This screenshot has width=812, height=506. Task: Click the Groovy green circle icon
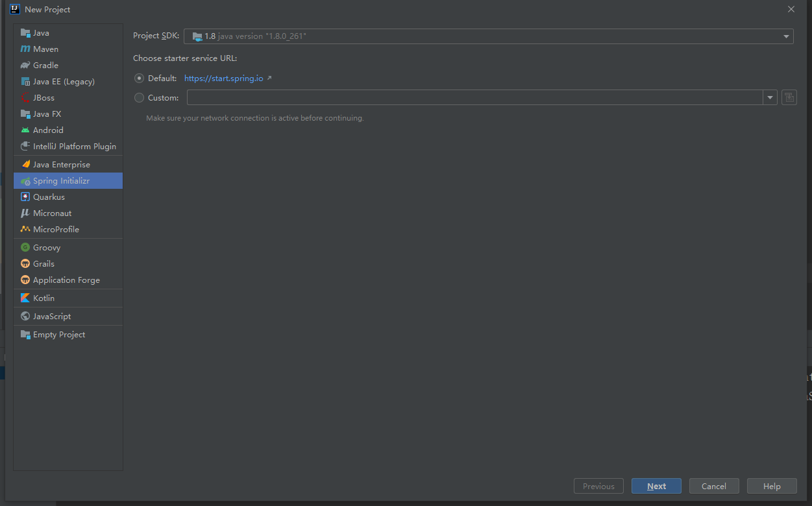point(25,248)
